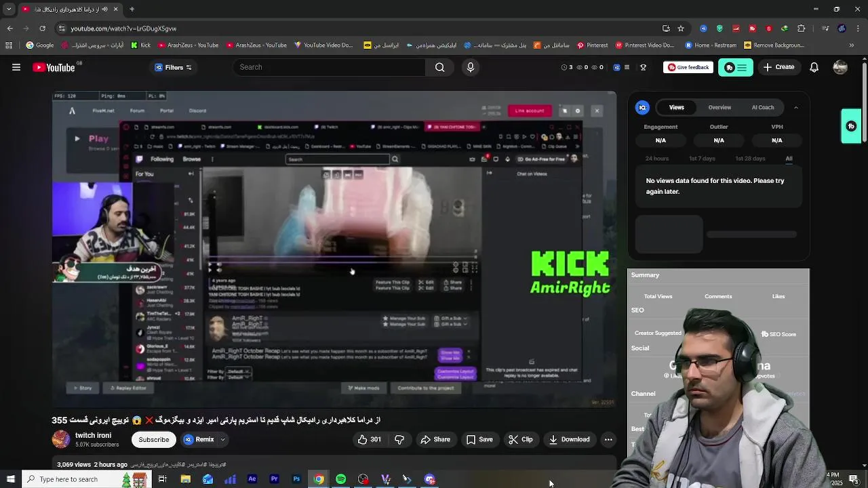Image resolution: width=868 pixels, height=488 pixels.
Task: Reload the page in Chrome
Action: pyautogui.click(x=42, y=28)
